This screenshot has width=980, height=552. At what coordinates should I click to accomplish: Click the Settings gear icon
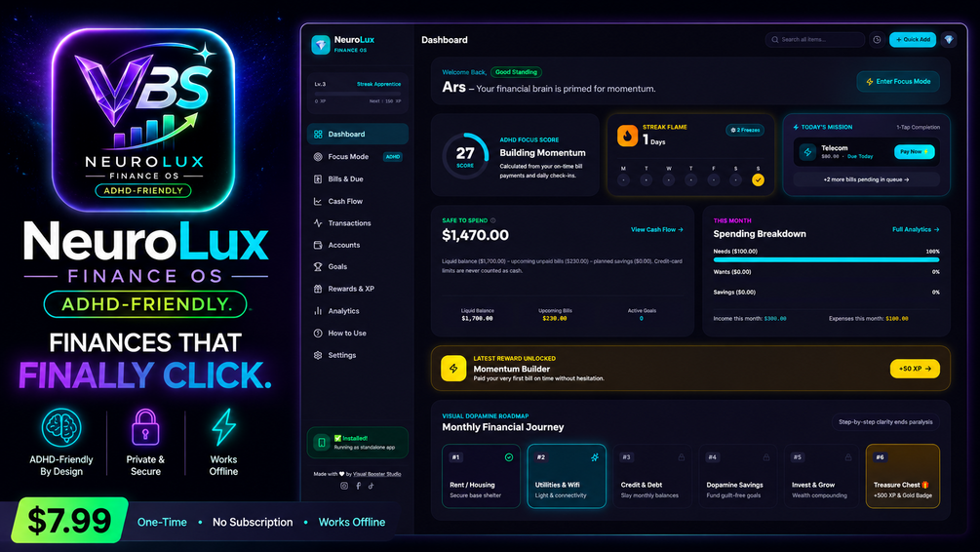(x=318, y=355)
